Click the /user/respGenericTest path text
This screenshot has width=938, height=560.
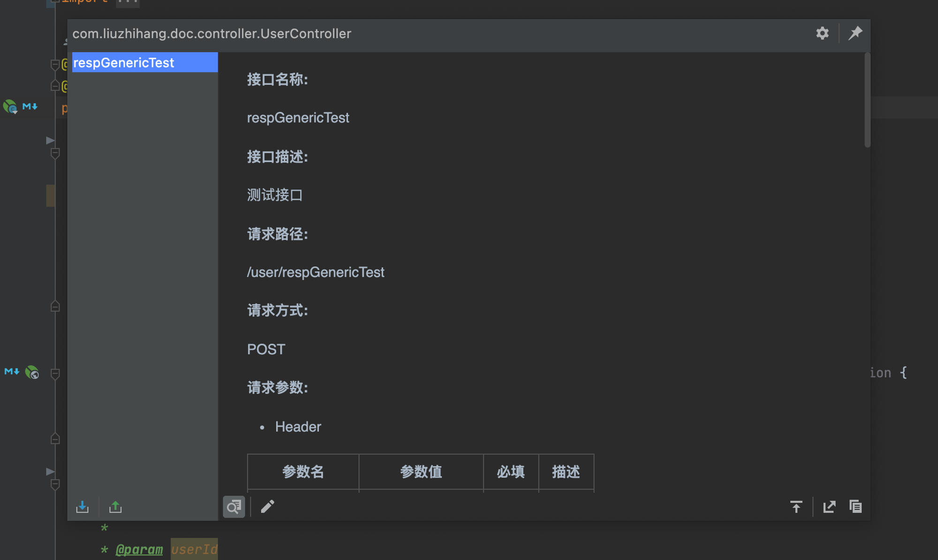point(316,272)
